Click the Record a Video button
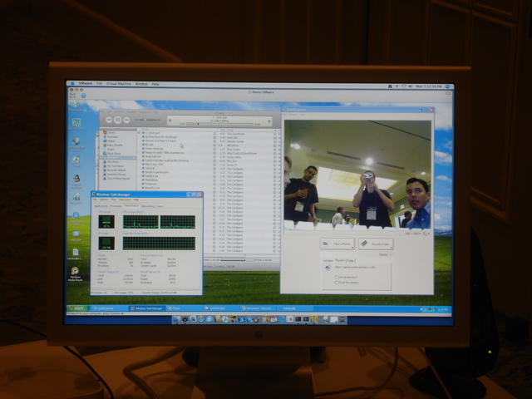This screenshot has height=399, width=532. [x=376, y=244]
